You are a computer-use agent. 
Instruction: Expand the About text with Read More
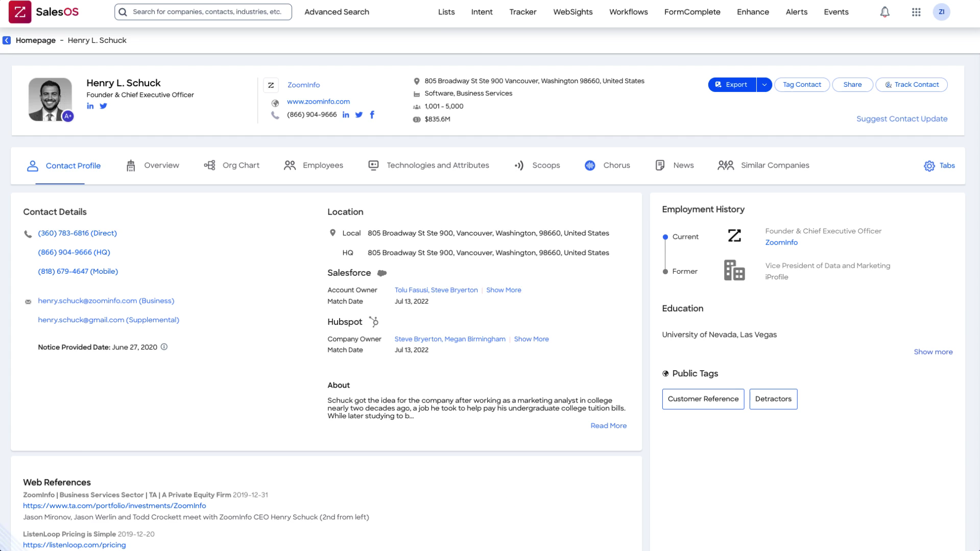pyautogui.click(x=608, y=426)
